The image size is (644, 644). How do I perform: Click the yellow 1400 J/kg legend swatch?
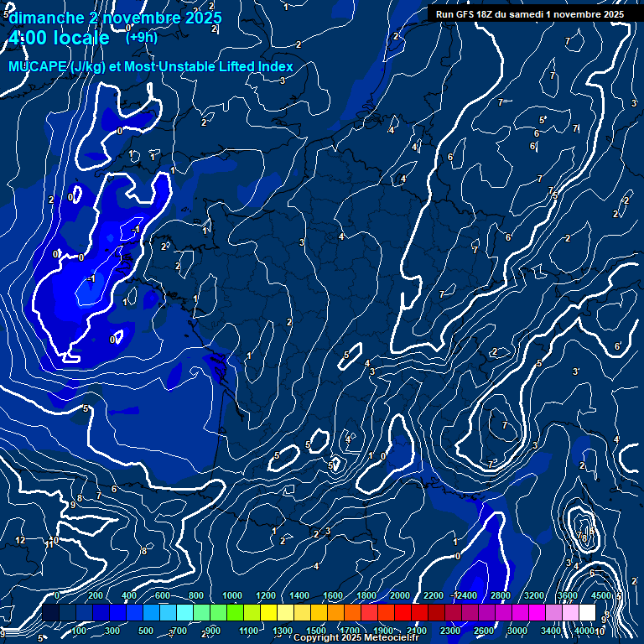[302, 613]
